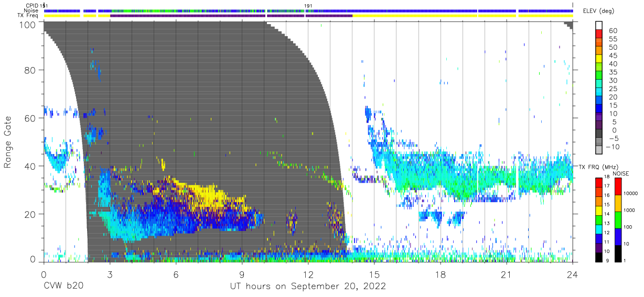The height and width of the screenshot is (297, 644).
Task: Click the "16" value on the TX FRQ scale
Action: (x=608, y=195)
